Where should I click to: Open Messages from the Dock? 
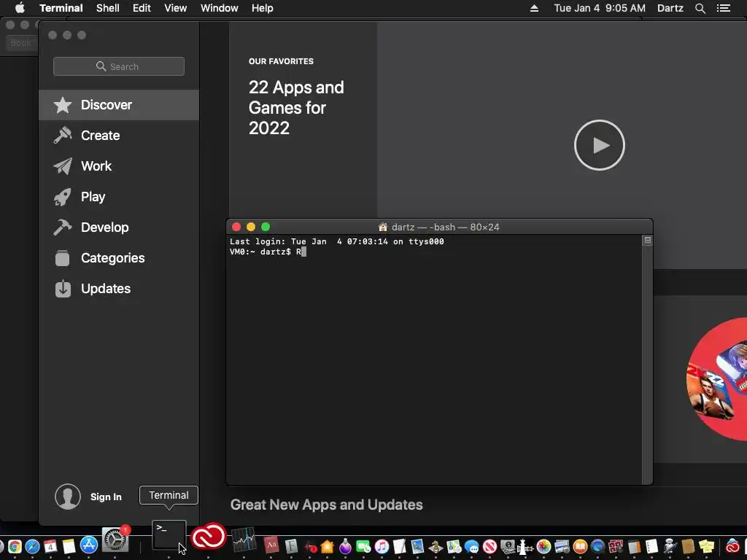[472, 547]
